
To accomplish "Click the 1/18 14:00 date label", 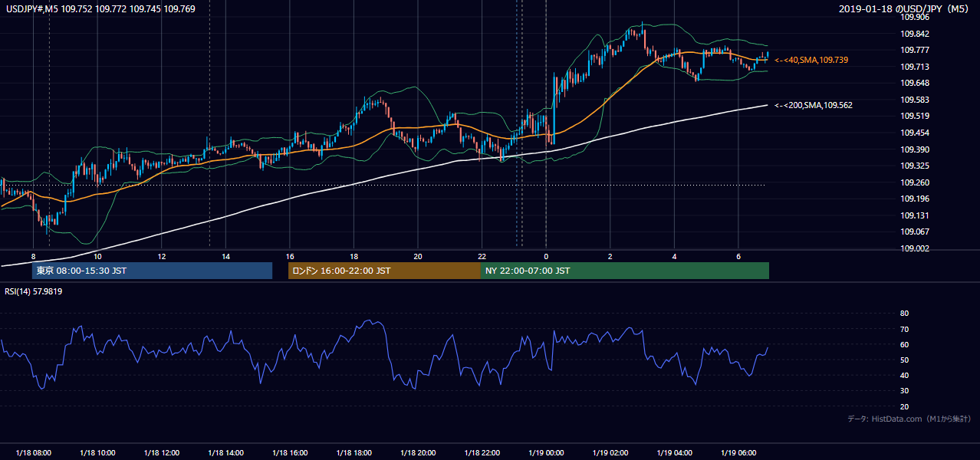I will [x=225, y=453].
